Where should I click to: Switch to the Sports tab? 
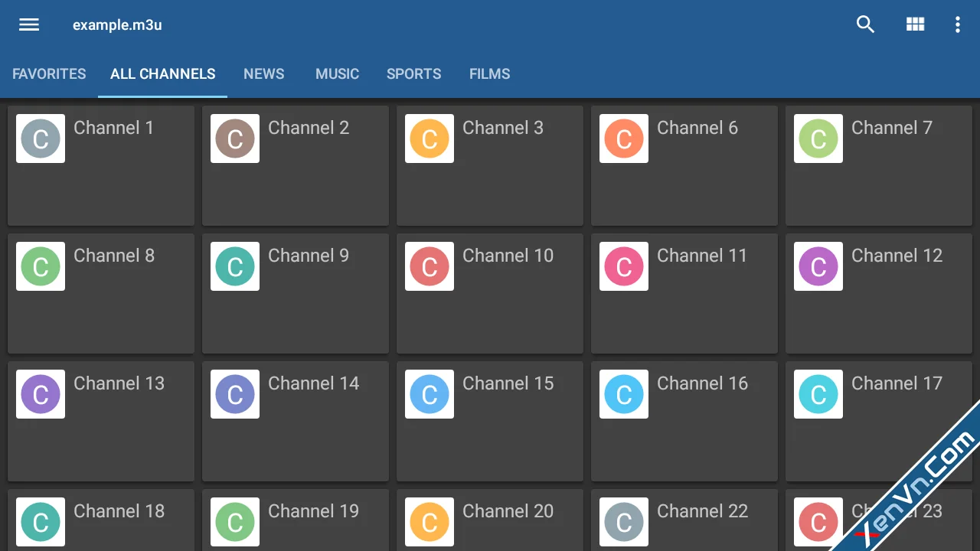coord(413,74)
